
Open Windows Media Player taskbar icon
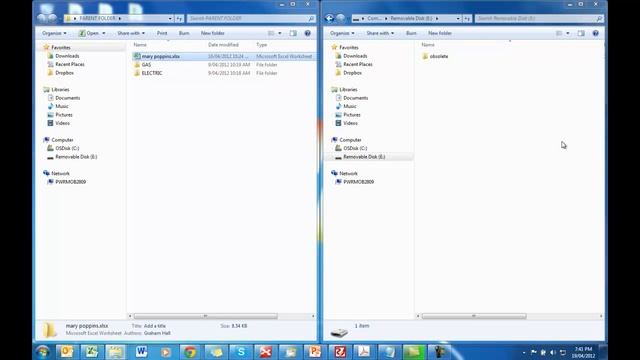[166, 351]
